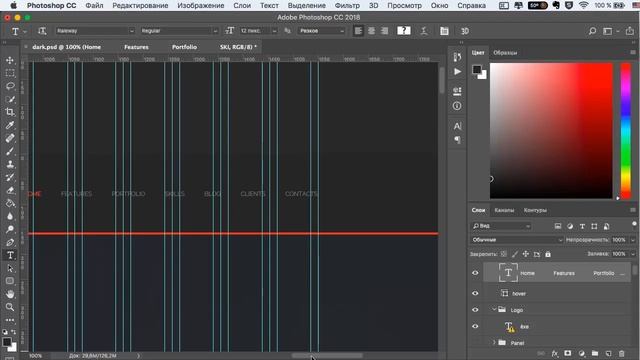Collapse the Logo group
The width and height of the screenshot is (640, 360).
494,310
